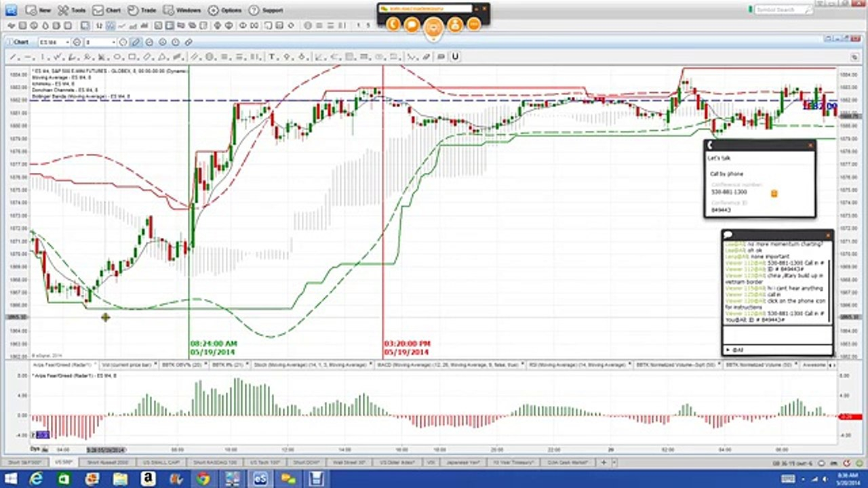Open the Options menu
Viewport: 868px width, 488px height.
tap(224, 10)
